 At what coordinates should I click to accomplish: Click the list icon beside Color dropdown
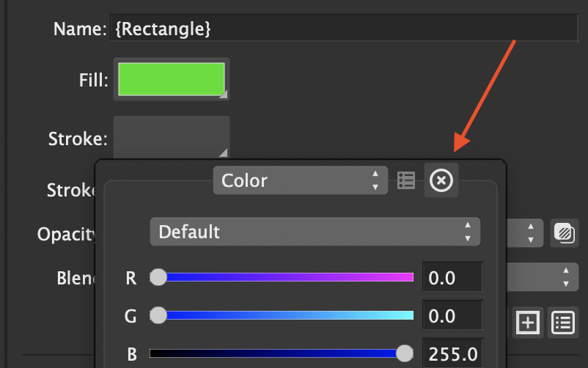[x=406, y=180]
